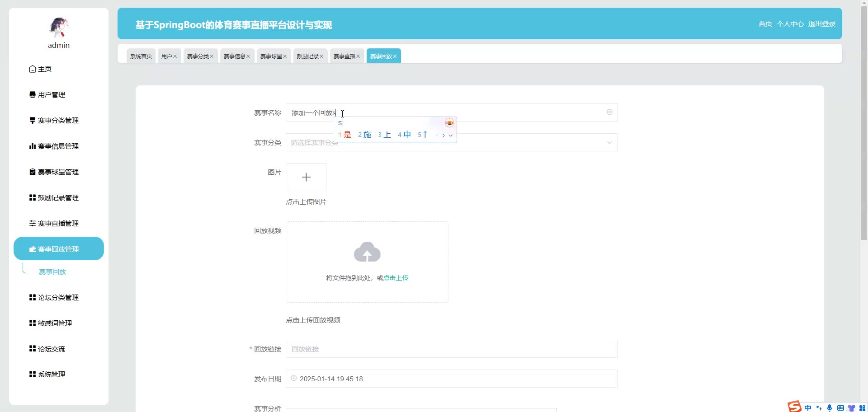This screenshot has height=412, width=868.
Task: Clear the 赛事名称 field with clear icon
Action: coord(609,112)
